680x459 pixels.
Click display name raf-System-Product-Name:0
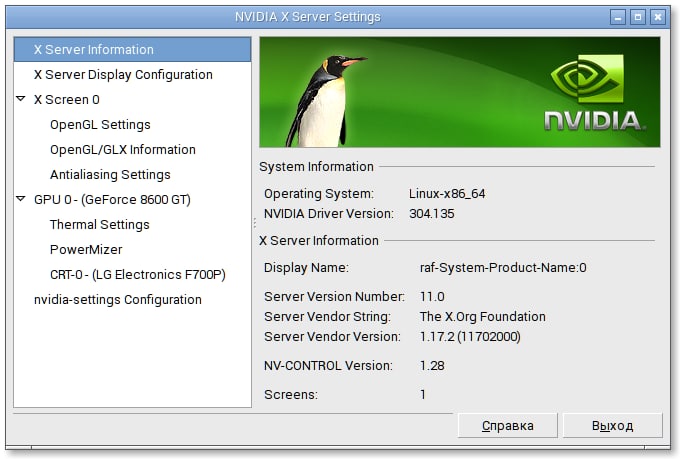pos(503,268)
